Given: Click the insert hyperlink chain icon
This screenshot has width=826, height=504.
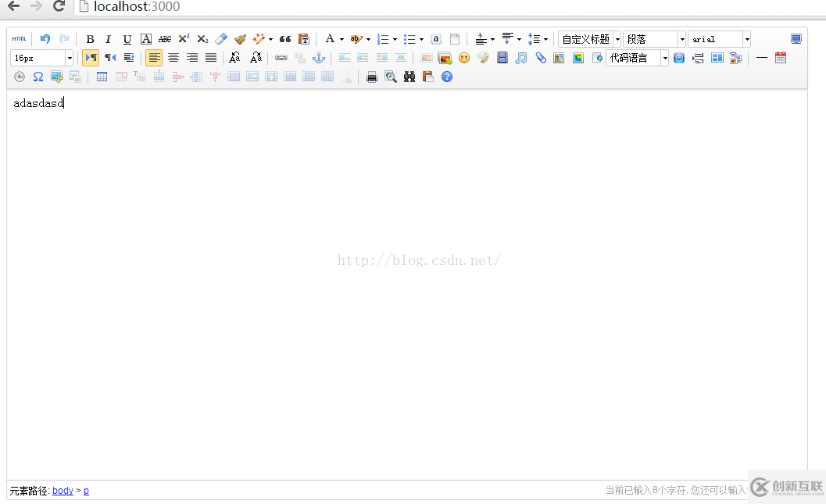Looking at the screenshot, I should click(281, 58).
